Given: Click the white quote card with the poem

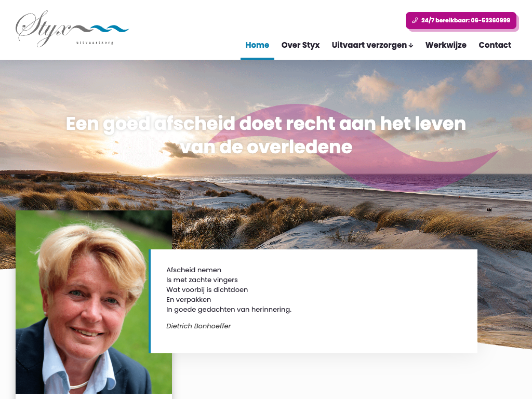Looking at the screenshot, I should [313, 301].
